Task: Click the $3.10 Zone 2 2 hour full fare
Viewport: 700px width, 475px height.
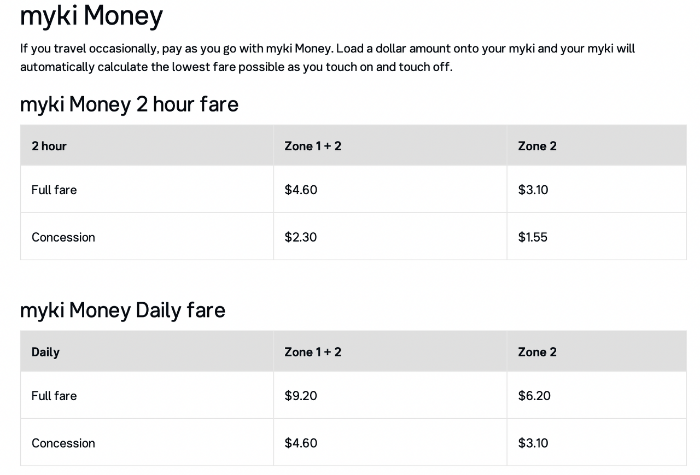Action: pyautogui.click(x=533, y=190)
